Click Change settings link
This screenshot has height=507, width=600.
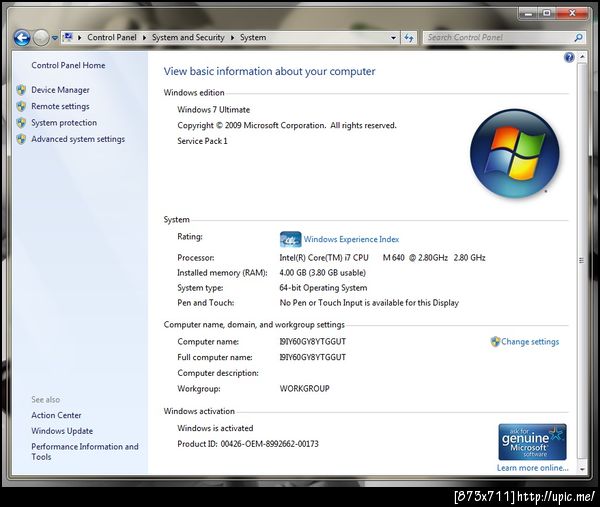pos(530,342)
